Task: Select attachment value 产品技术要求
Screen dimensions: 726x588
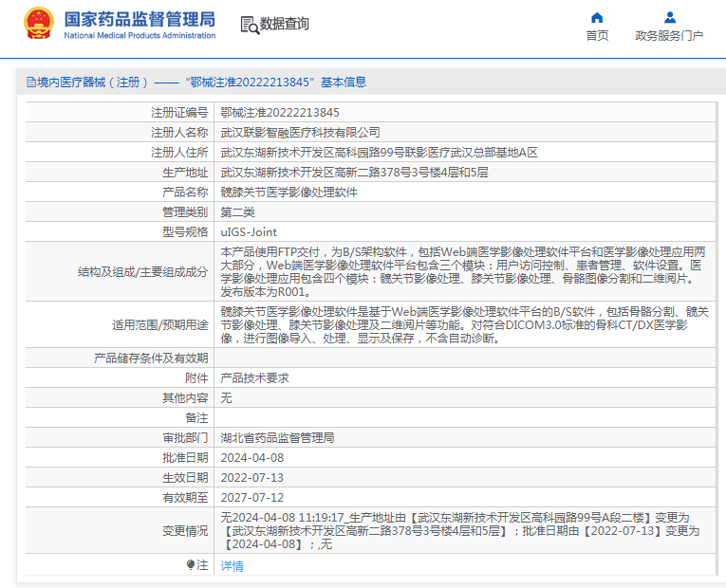Action: [254, 378]
